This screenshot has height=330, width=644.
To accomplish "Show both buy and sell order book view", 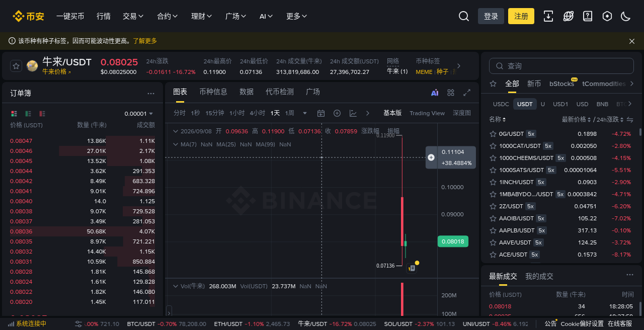I will pos(14,114).
